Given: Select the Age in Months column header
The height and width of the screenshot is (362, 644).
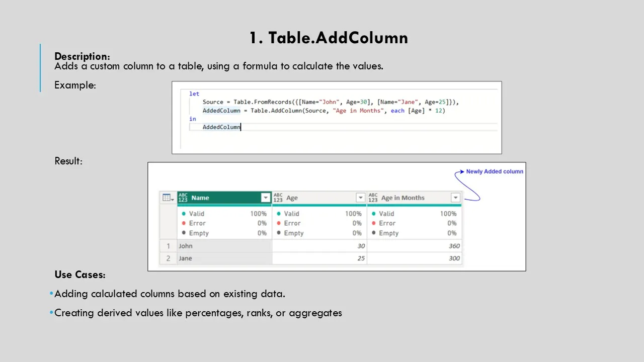Looking at the screenshot, I should pos(403,198).
